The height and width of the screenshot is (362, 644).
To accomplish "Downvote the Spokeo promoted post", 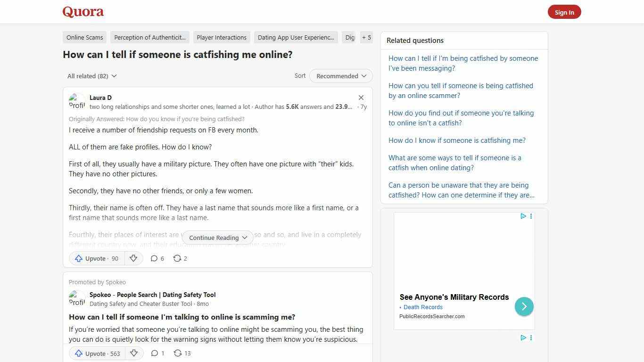I will click(x=133, y=353).
